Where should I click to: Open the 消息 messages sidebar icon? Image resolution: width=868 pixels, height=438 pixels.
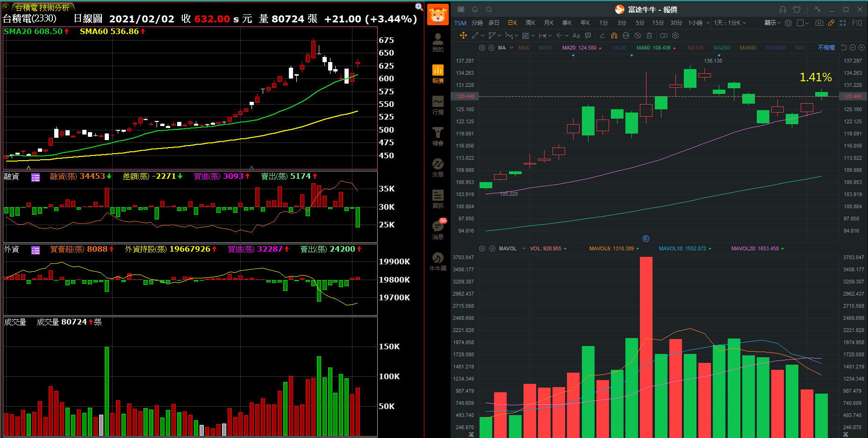click(438, 230)
